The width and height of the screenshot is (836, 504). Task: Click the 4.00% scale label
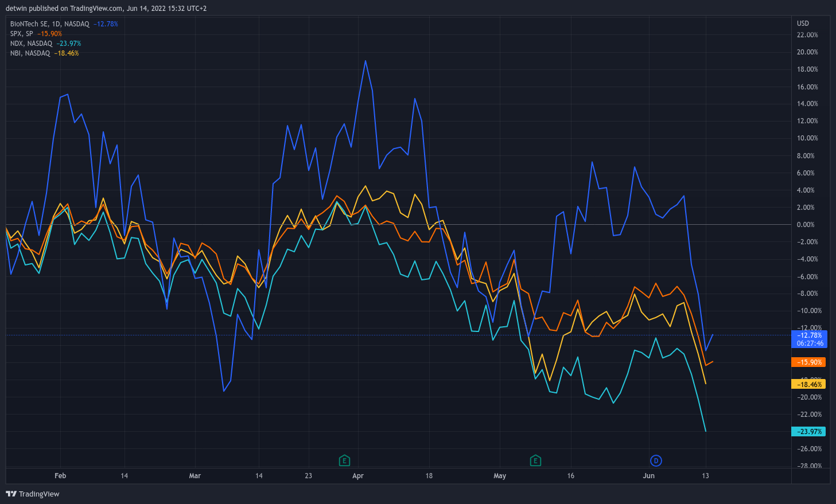tap(806, 190)
